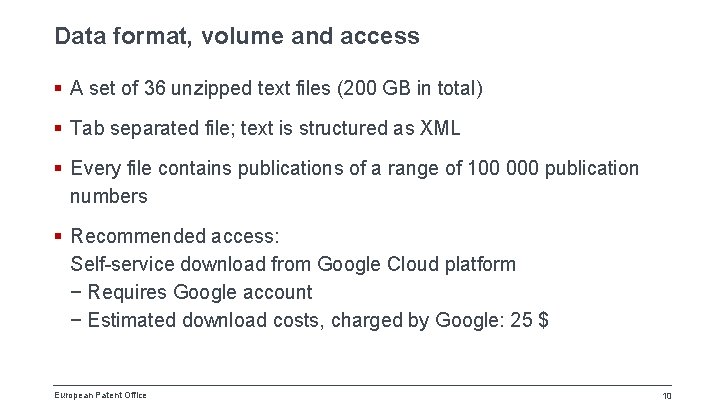The height and width of the screenshot is (405, 720).
Task: Click the slide title 'Data format, volume and access'
Action: pyautogui.click(x=237, y=36)
